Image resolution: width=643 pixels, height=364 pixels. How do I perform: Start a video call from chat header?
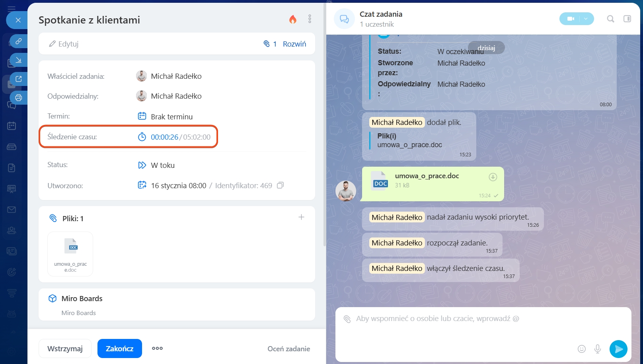click(570, 19)
